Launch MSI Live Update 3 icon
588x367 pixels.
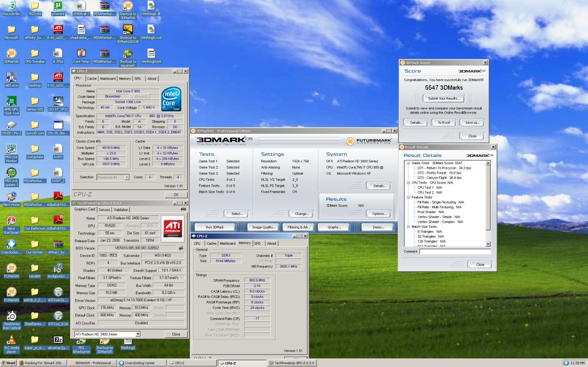click(x=11, y=177)
